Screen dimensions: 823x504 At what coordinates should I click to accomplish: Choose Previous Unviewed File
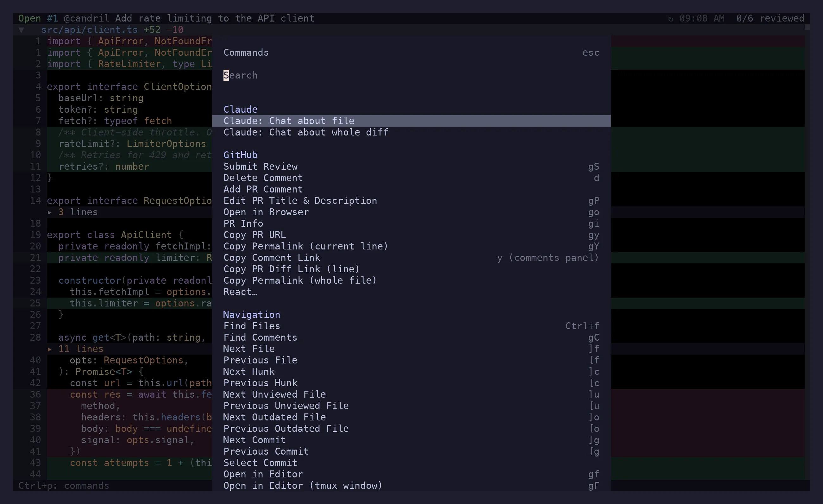(x=411, y=406)
